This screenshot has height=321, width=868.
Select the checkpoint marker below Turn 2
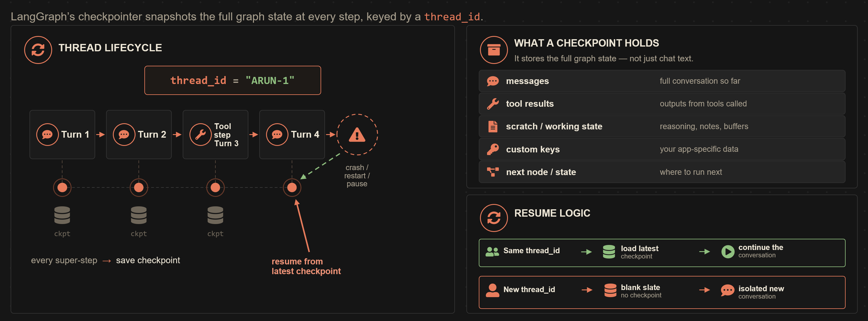(138, 187)
